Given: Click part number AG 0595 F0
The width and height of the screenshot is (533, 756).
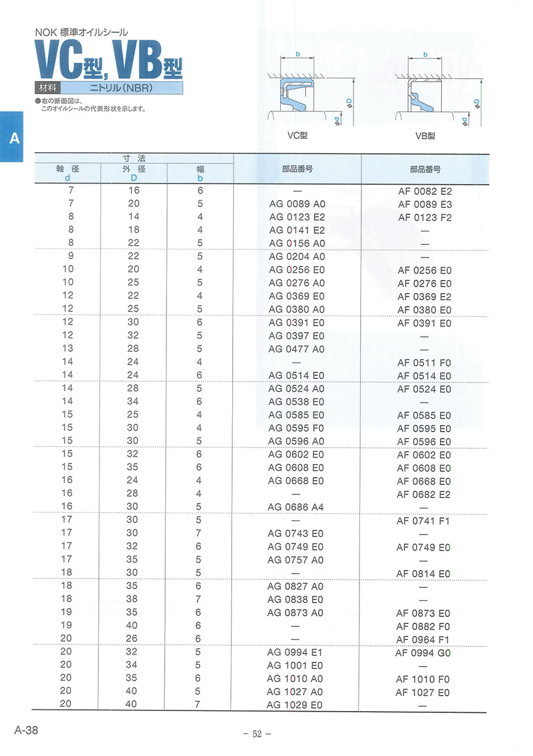Looking at the screenshot, I should coord(296,428).
